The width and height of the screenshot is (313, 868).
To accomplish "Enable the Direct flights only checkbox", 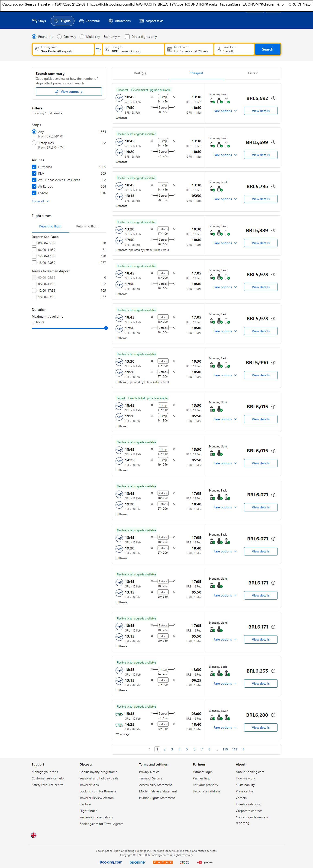I will 127,37.
